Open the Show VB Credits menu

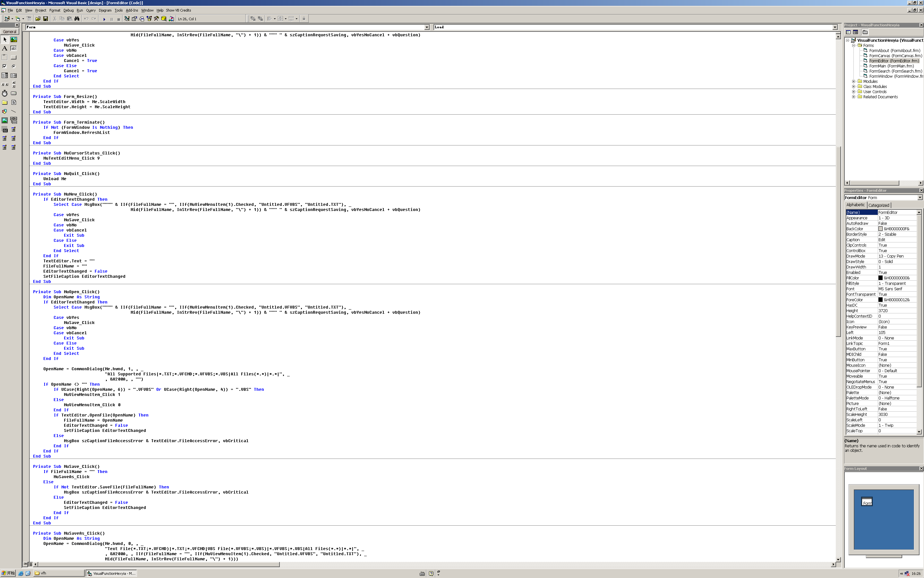(x=178, y=10)
